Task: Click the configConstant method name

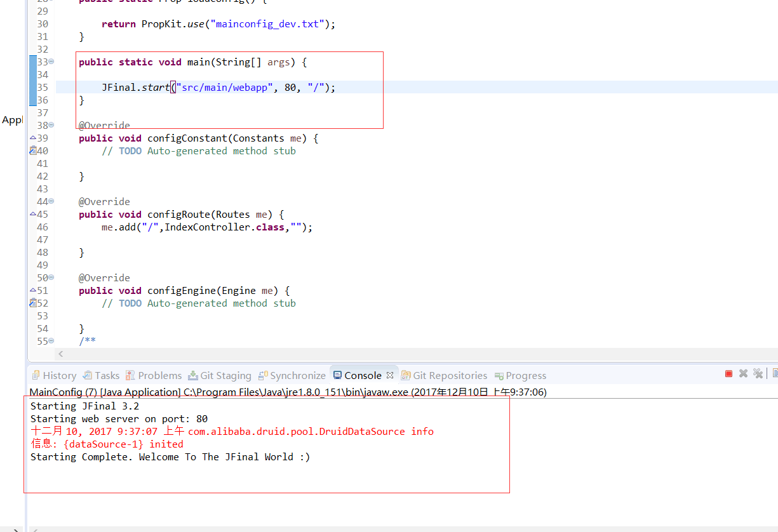Action: (187, 138)
